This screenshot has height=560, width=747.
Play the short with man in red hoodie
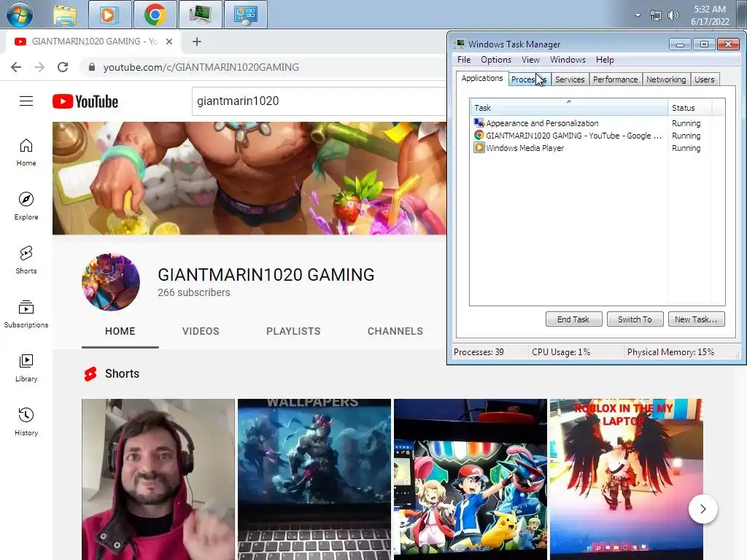(158, 479)
